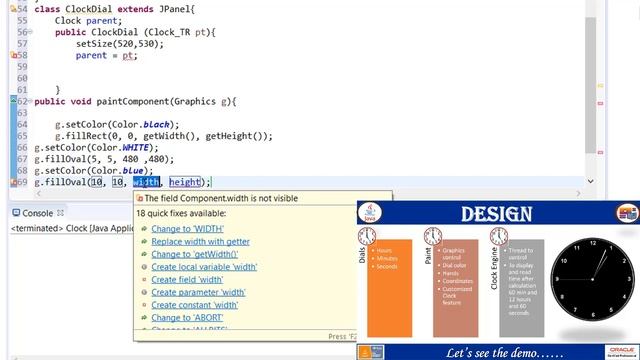Click the clock icon above Clock Engine column
This screenshot has height=360, width=640.
click(x=499, y=236)
